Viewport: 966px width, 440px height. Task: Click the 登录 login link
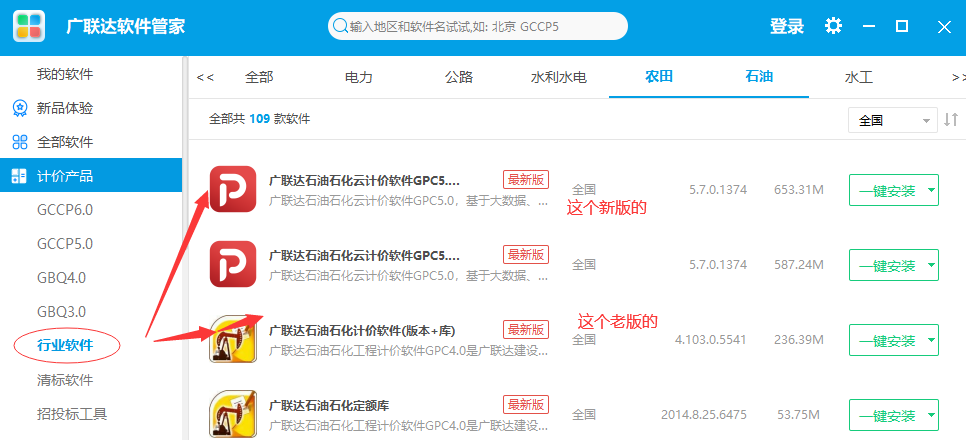787,26
